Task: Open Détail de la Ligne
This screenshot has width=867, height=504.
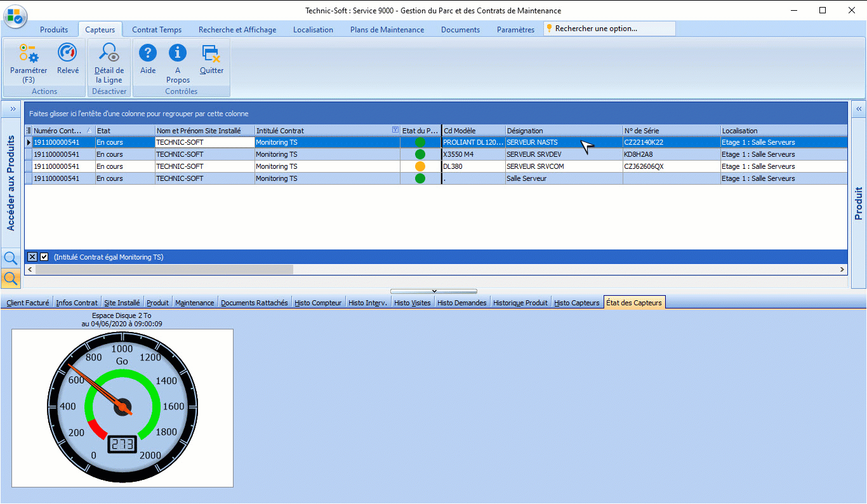Action: click(109, 63)
